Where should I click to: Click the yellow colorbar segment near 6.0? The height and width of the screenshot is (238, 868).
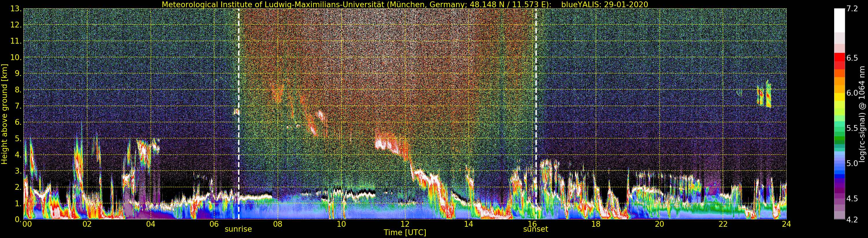[839, 96]
